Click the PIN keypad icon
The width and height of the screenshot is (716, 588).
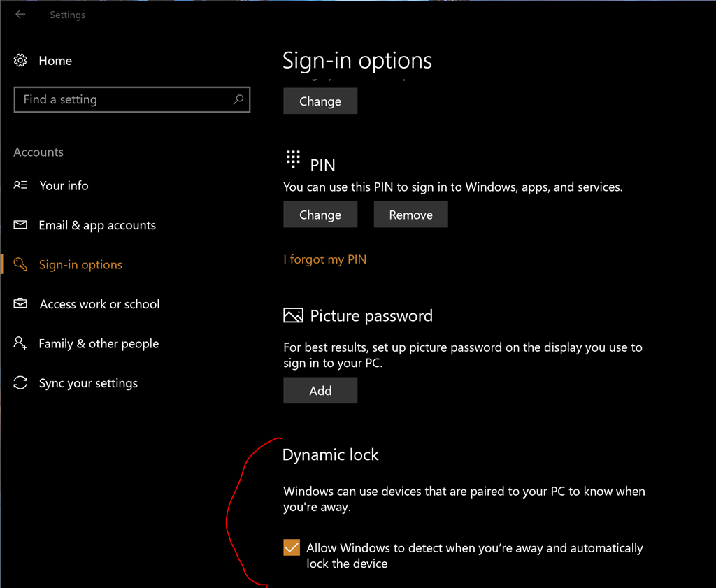(293, 159)
